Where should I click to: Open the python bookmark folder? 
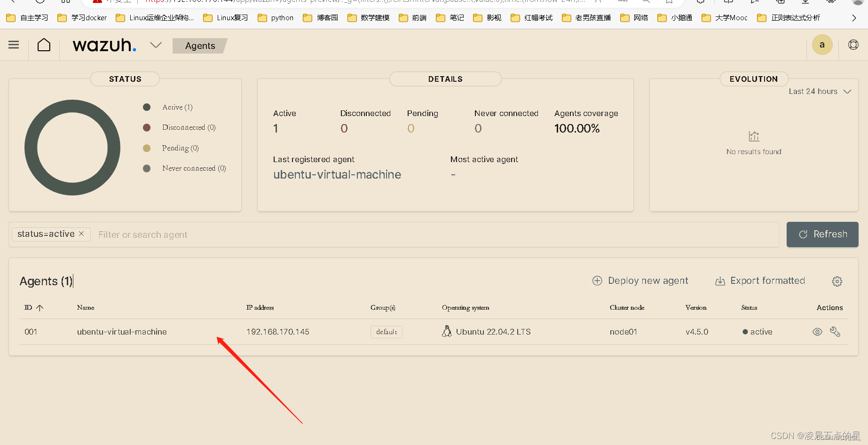276,18
